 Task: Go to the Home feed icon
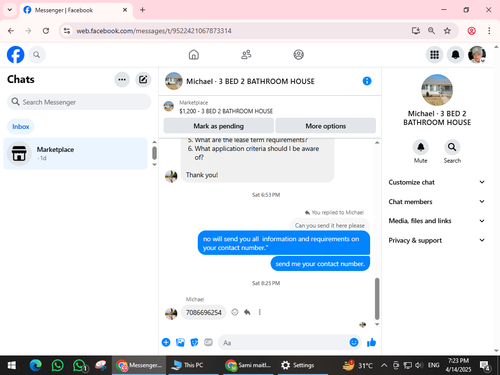point(194,54)
